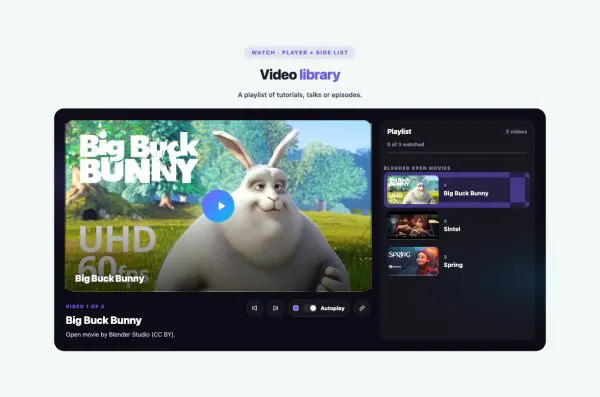
Task: Click the playlist of tutorials subtitle text
Action: click(x=300, y=95)
